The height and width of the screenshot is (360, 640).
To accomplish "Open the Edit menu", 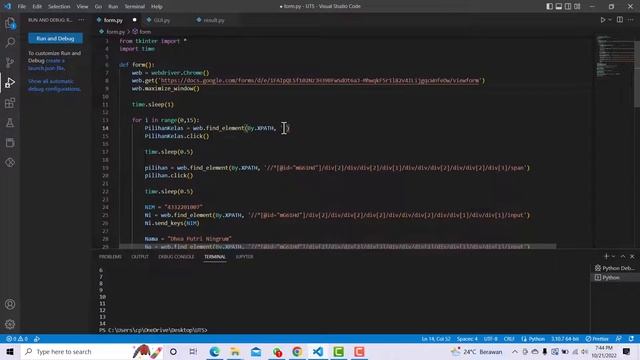I will (x=37, y=7).
